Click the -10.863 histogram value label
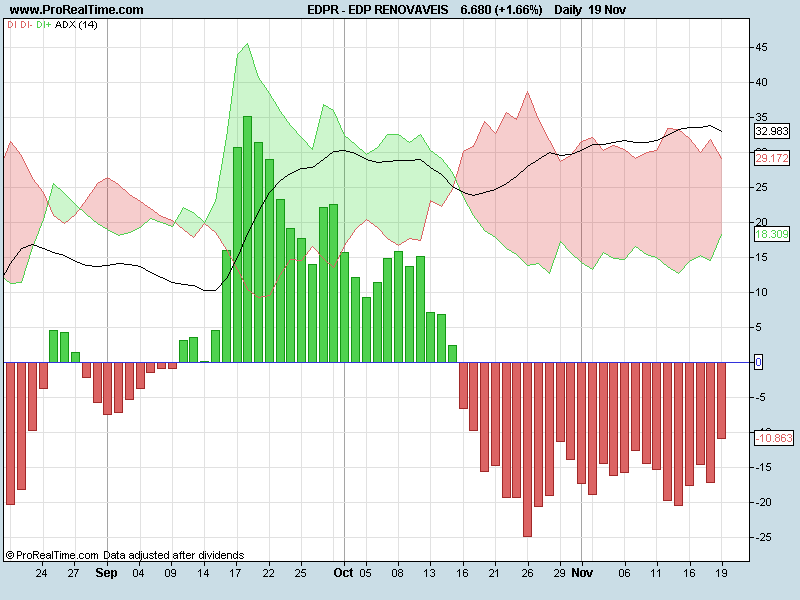The width and height of the screenshot is (800, 600). (x=774, y=438)
